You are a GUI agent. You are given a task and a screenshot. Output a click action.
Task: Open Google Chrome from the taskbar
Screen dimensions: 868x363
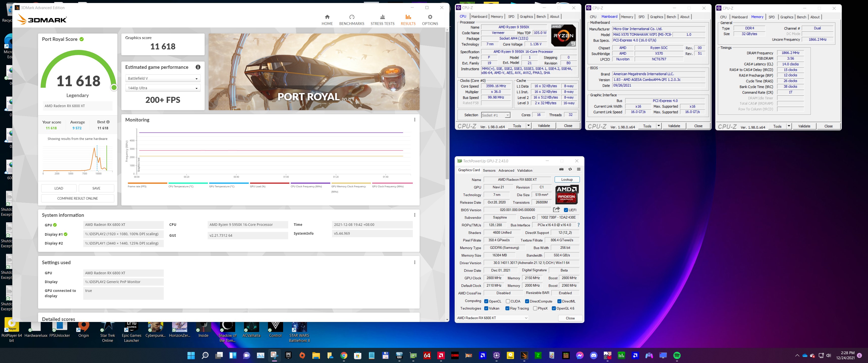[x=344, y=355]
